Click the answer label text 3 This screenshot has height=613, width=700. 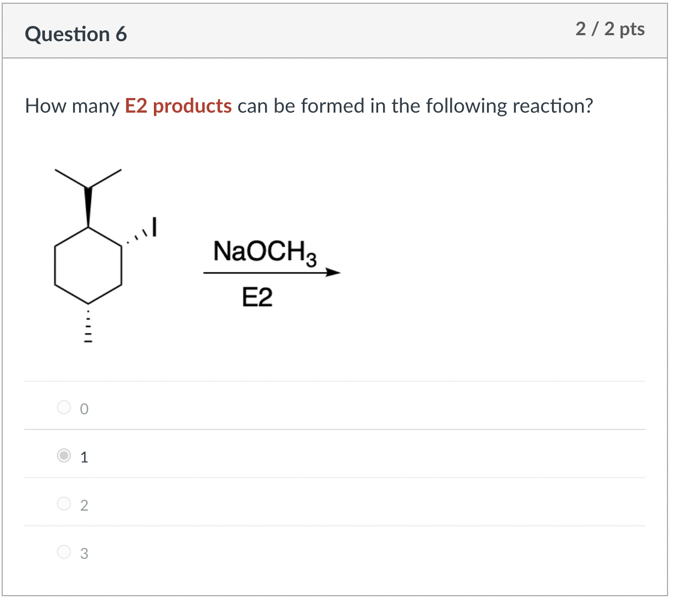[x=85, y=553]
